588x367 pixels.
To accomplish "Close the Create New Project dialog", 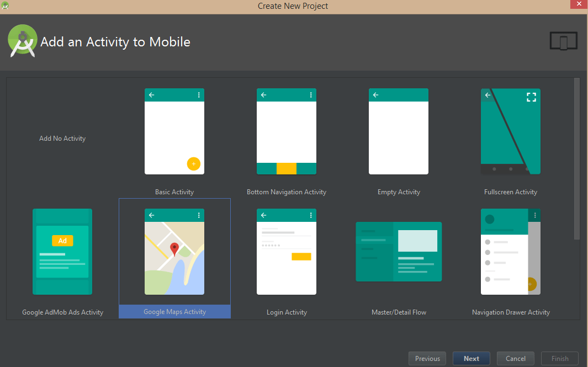I will point(579,4).
